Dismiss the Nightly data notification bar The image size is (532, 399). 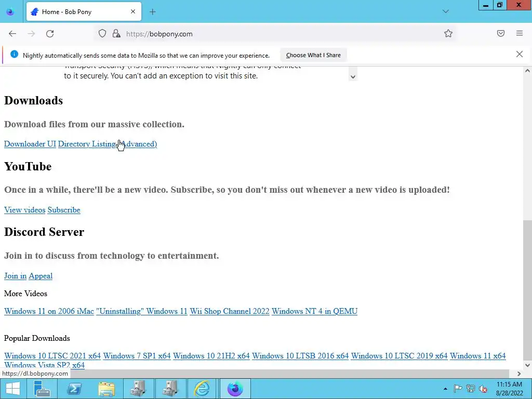click(x=520, y=54)
